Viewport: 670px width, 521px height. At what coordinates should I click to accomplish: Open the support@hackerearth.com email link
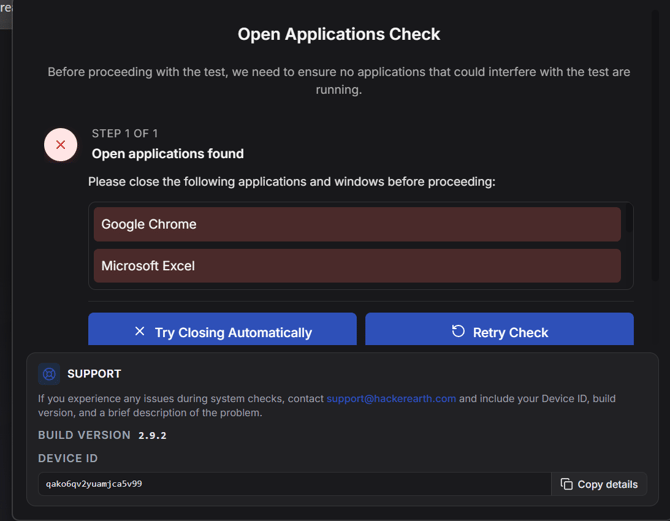(x=391, y=398)
